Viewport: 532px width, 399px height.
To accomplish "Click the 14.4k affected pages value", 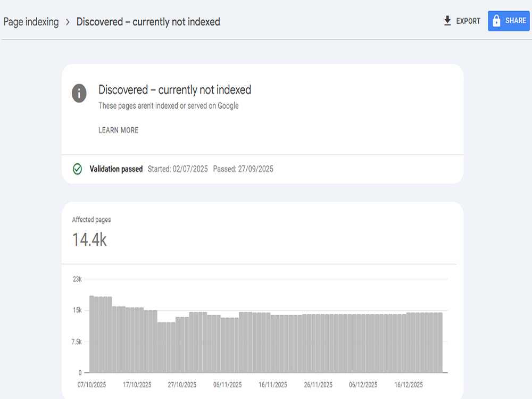I will 89,239.
